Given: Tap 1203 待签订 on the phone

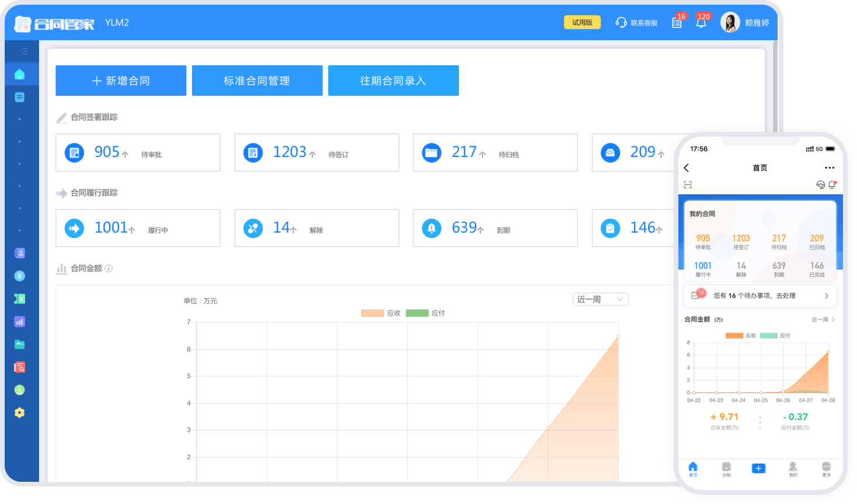Looking at the screenshot, I should (x=741, y=242).
